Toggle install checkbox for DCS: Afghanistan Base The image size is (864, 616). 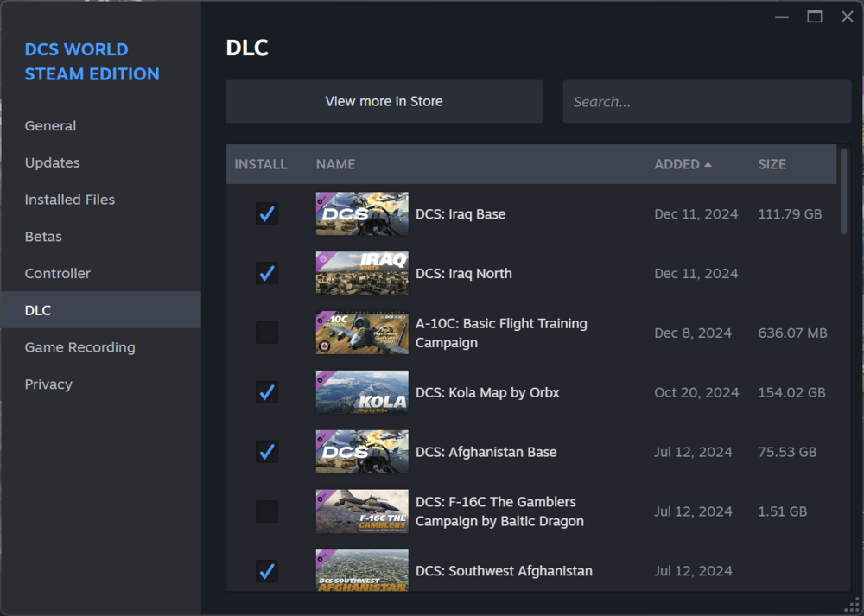(267, 452)
